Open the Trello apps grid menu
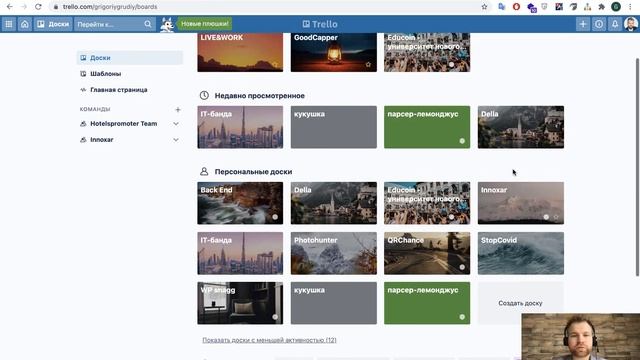The image size is (640, 360). pos(9,24)
